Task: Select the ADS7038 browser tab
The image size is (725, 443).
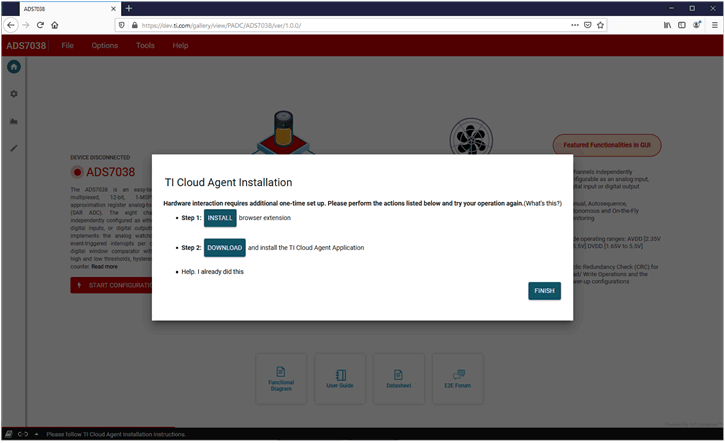Action: [60, 8]
